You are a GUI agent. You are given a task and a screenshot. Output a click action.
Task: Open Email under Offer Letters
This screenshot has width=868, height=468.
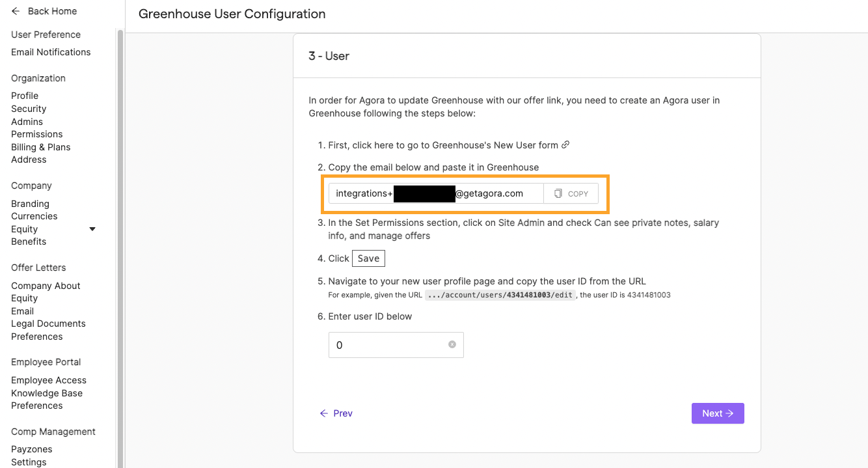[22, 311]
